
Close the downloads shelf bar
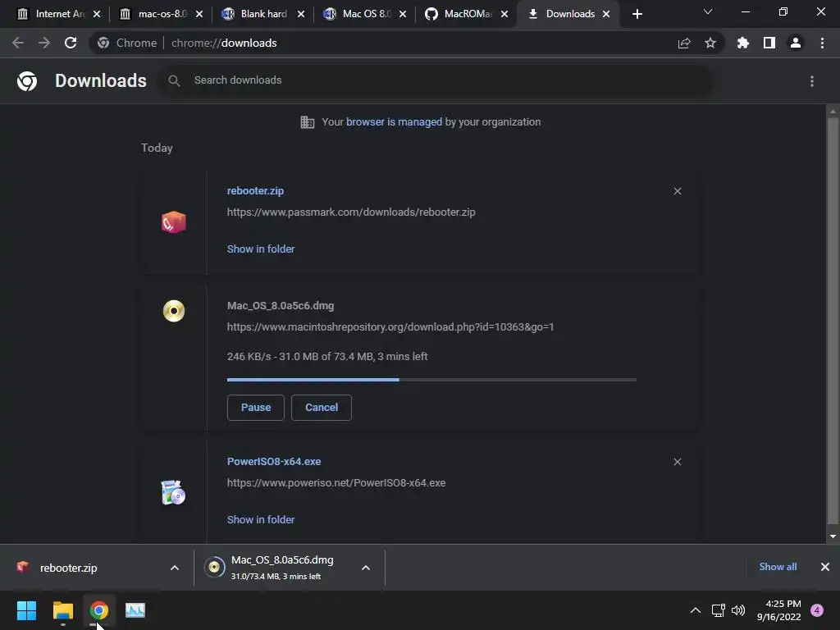click(825, 567)
